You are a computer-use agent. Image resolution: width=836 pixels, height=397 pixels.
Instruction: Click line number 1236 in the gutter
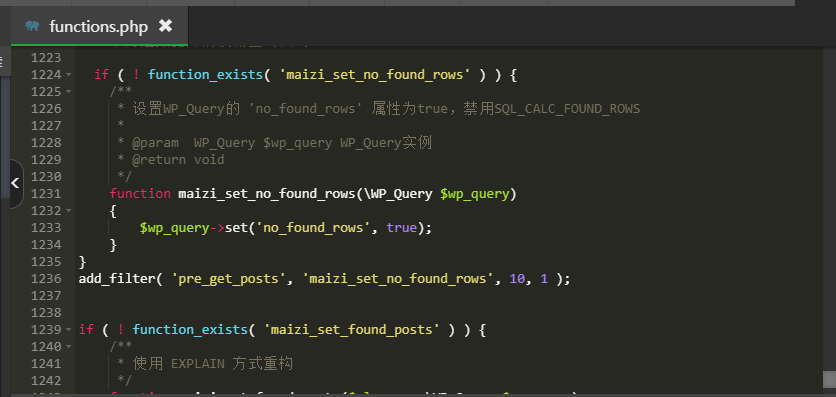coord(46,279)
